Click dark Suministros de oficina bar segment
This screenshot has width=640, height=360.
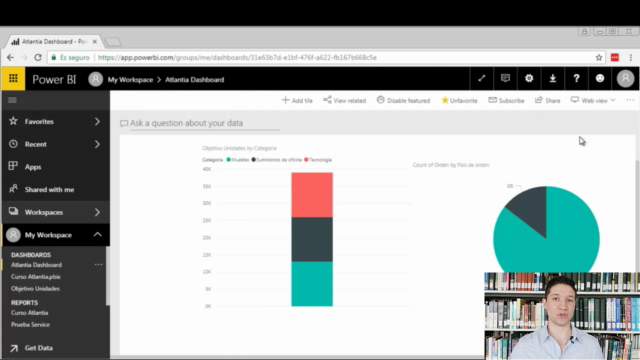coord(312,239)
